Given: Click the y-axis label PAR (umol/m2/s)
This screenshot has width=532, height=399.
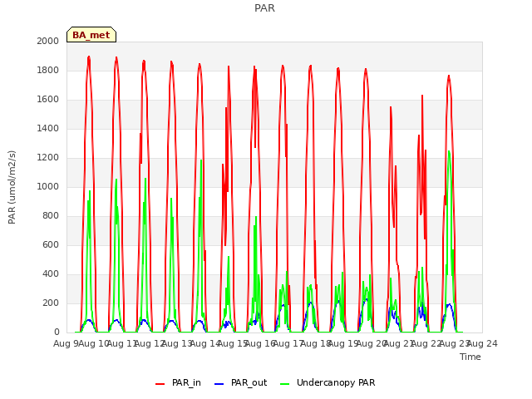Looking at the screenshot, I should 12,187.
